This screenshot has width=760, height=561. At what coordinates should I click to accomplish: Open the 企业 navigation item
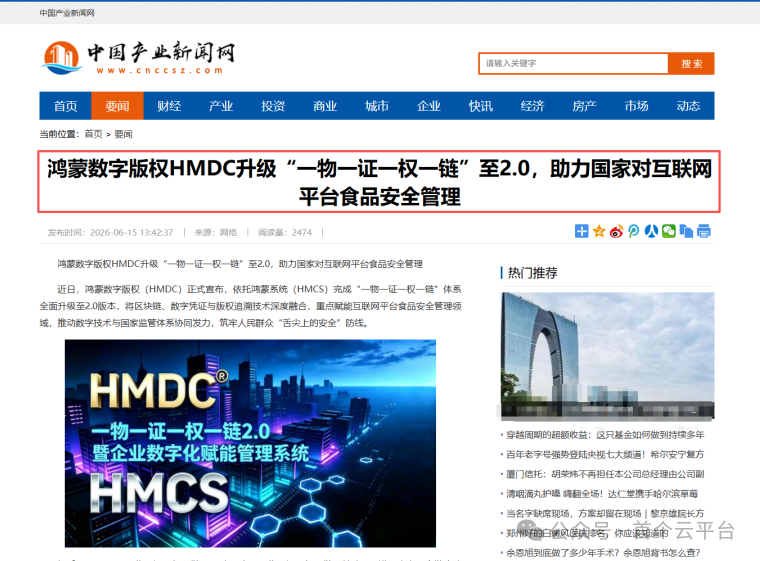pos(428,106)
